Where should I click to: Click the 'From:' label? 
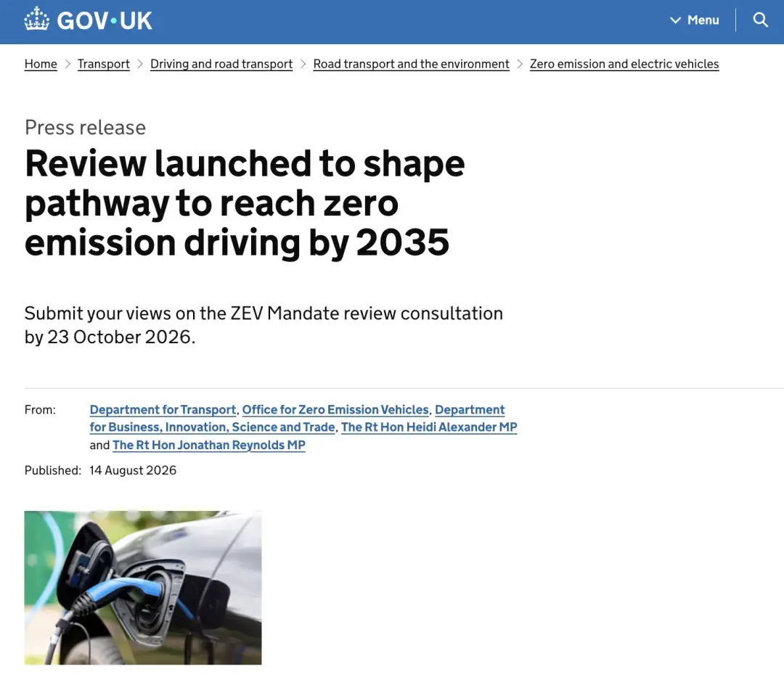[x=40, y=410]
